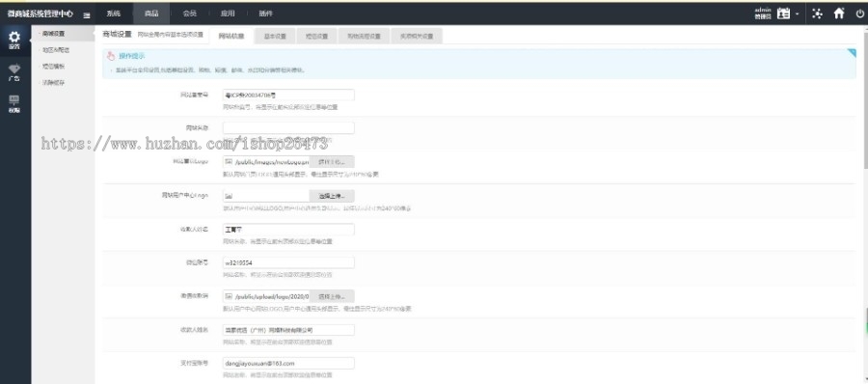Open the 插件 top menu
Viewport: 868px width, 384px height.
266,14
